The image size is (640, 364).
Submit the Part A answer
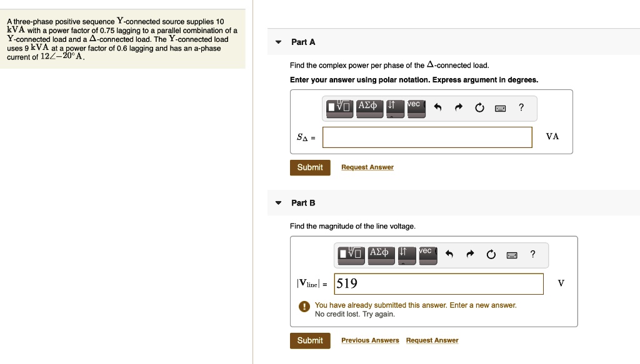point(310,167)
